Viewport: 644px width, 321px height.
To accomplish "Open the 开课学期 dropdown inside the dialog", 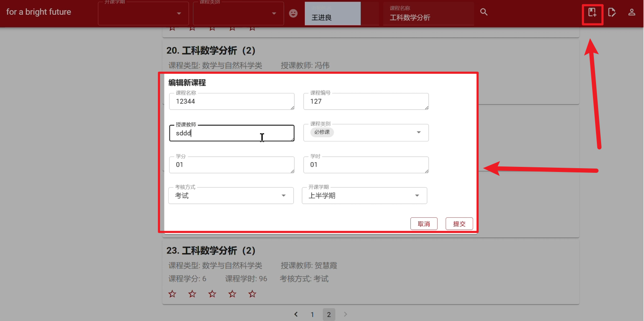I will click(417, 195).
